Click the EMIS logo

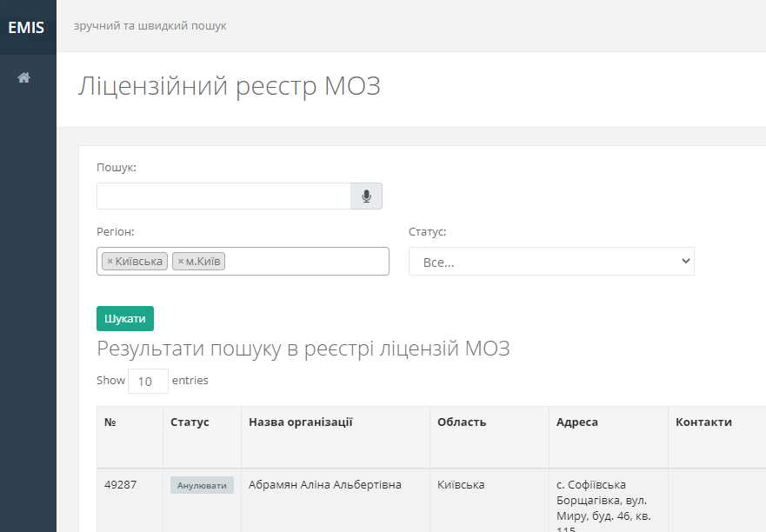pos(26,27)
